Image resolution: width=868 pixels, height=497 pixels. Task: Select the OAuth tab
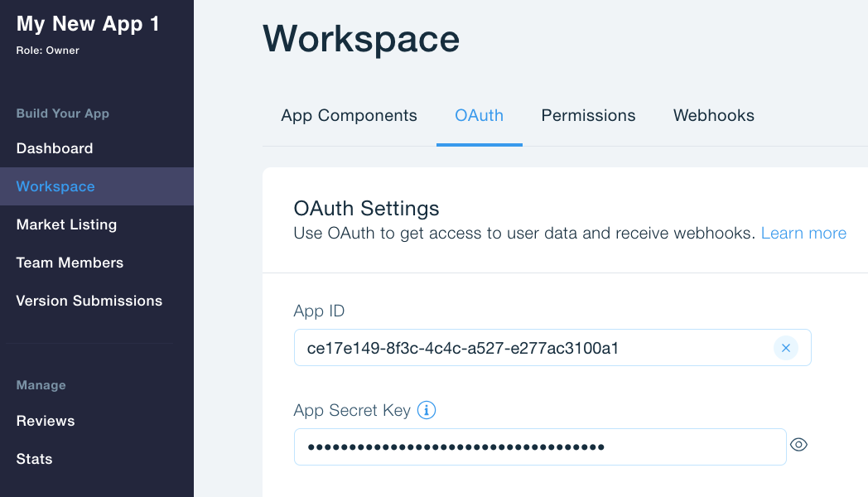point(479,116)
